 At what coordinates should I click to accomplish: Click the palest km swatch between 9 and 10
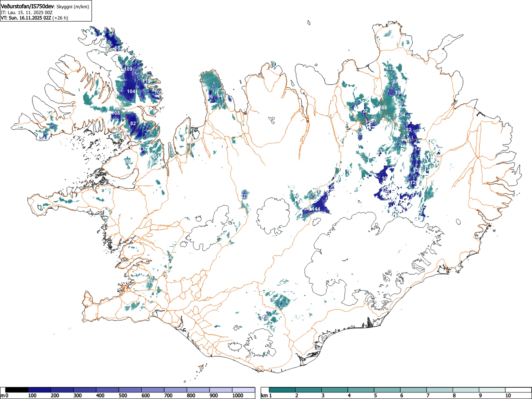point(492,390)
